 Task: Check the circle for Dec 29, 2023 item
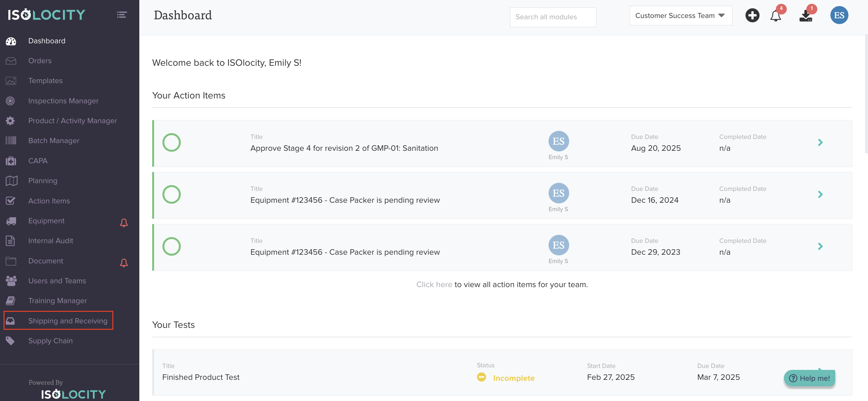click(171, 246)
